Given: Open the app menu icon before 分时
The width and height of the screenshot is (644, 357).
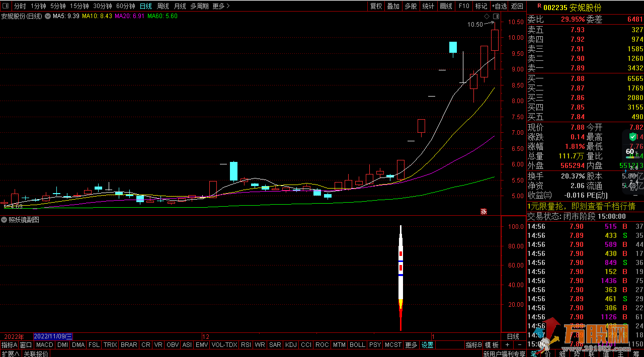Looking at the screenshot, I should point(6,6).
